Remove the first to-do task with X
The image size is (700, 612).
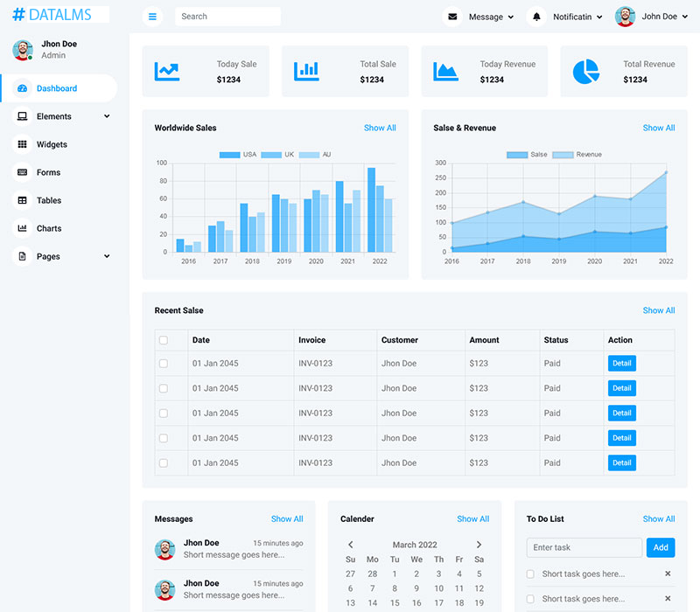668,574
